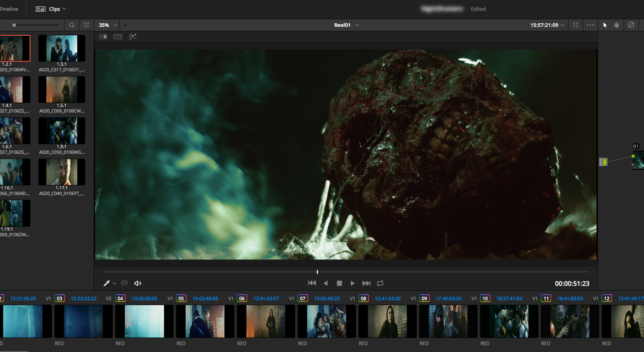Open the eyedropper tool mode dropdown arrow
644x352 pixels.
[115, 284]
